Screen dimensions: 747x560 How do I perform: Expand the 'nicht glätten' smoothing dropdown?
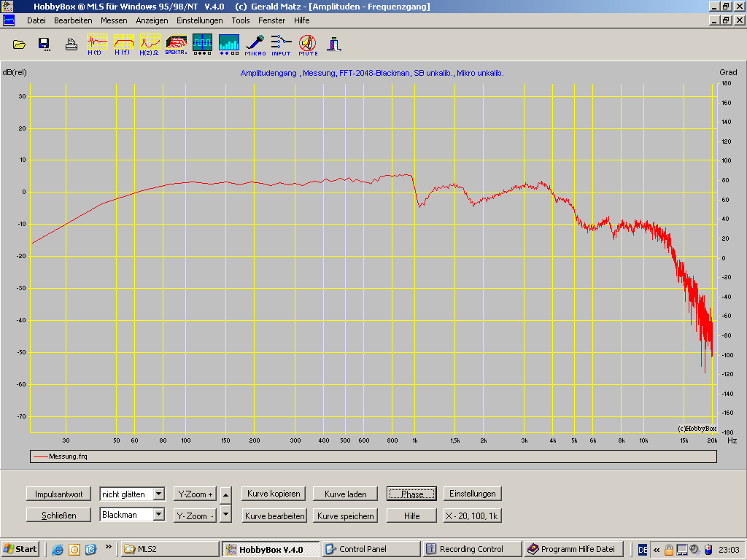click(x=159, y=494)
